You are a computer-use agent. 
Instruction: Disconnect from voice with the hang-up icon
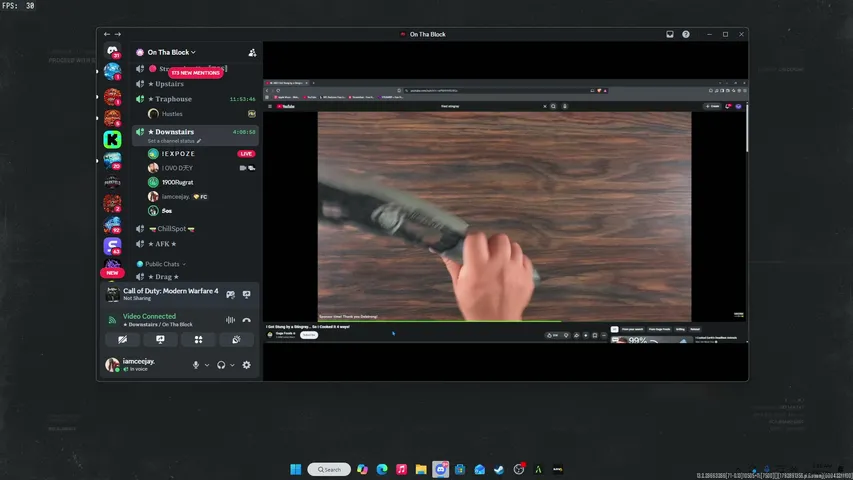click(246, 320)
